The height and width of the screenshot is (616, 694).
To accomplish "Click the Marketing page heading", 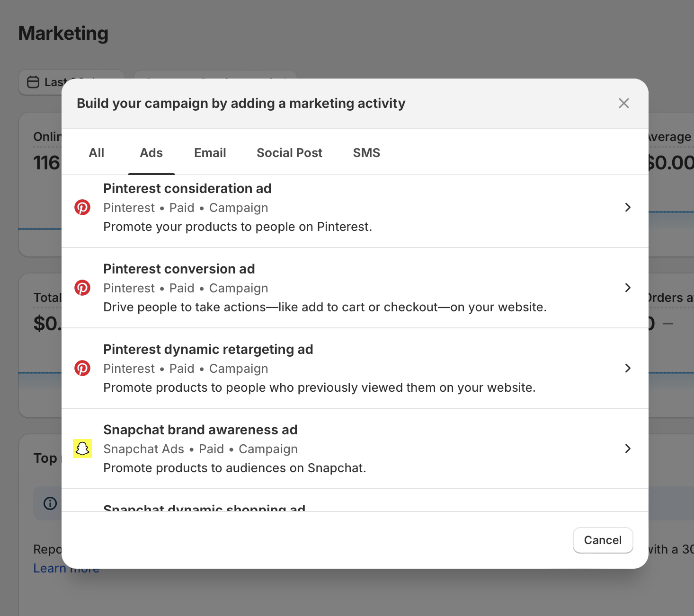I will click(x=63, y=33).
